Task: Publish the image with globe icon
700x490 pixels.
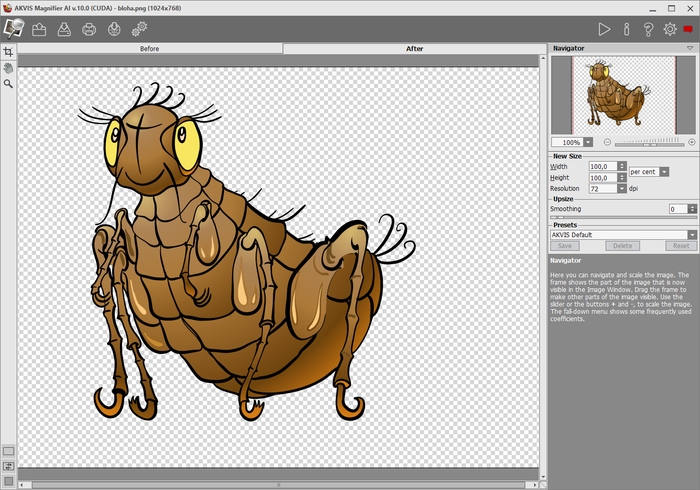Action: (114, 29)
